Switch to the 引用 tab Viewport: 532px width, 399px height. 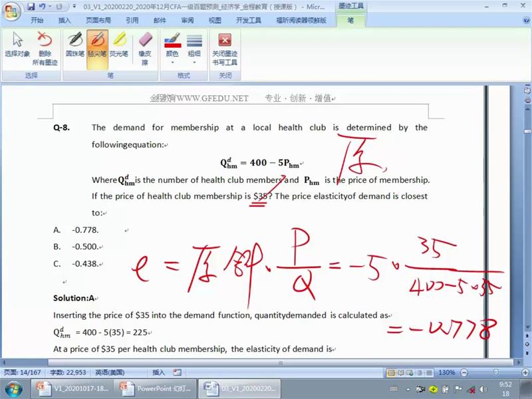pos(132,21)
